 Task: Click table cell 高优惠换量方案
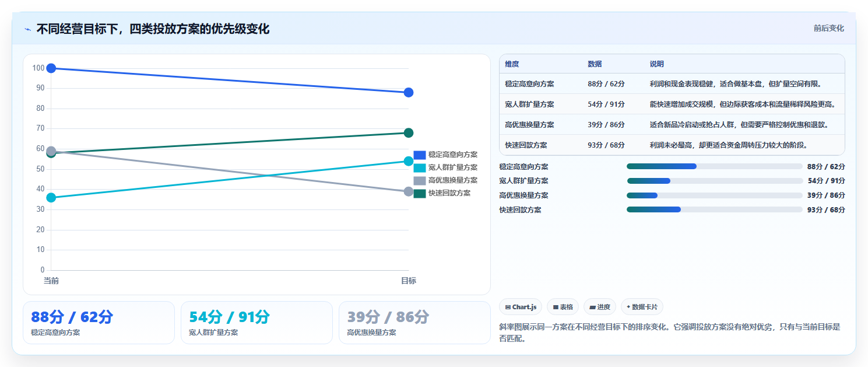pyautogui.click(x=529, y=124)
